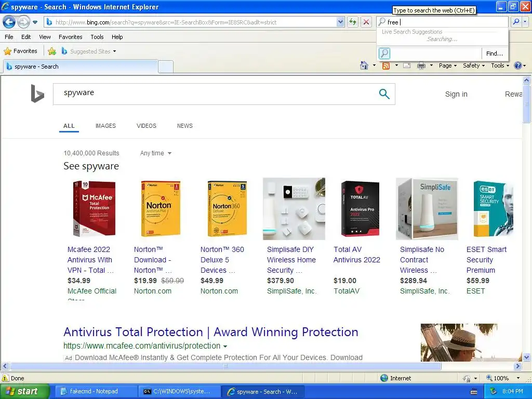Click the ESET Smart Security product image

494,209
